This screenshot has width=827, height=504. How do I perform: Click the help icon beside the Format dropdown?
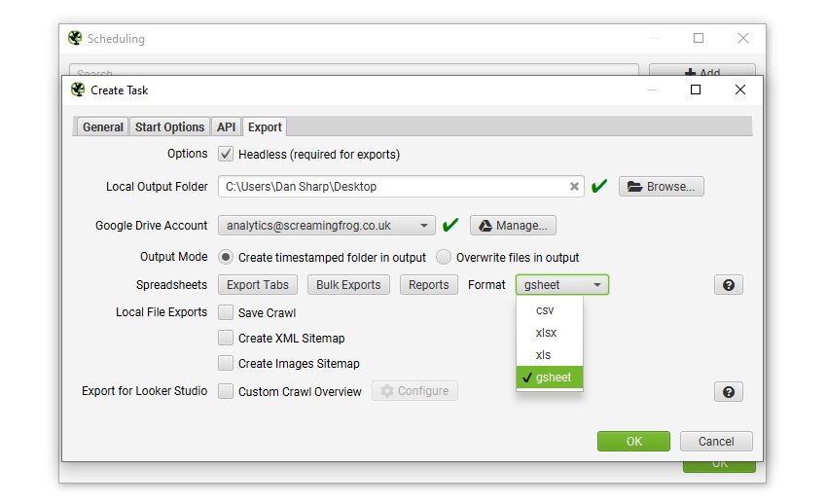pos(729,285)
